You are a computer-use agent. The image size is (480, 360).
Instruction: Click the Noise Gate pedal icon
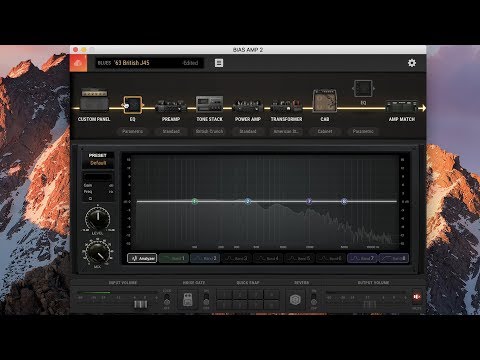tap(188, 299)
